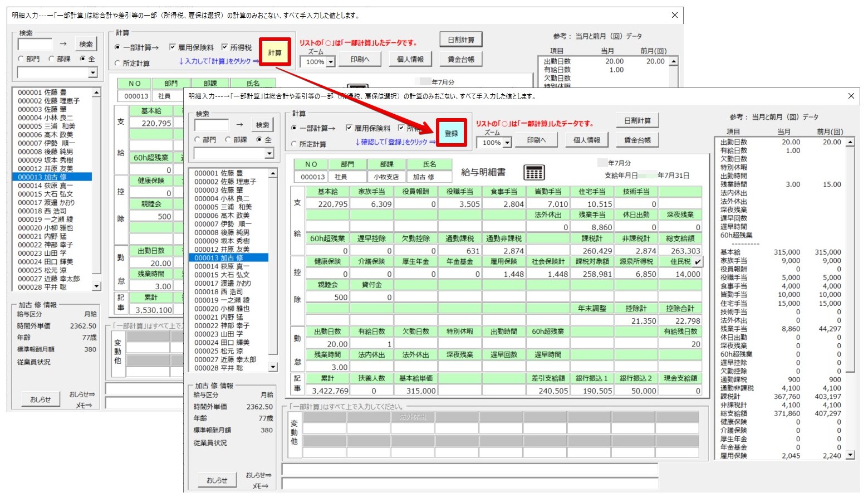Open the zoom 100% dropdown in front window
This screenshot has width=868, height=497.
pos(507,143)
